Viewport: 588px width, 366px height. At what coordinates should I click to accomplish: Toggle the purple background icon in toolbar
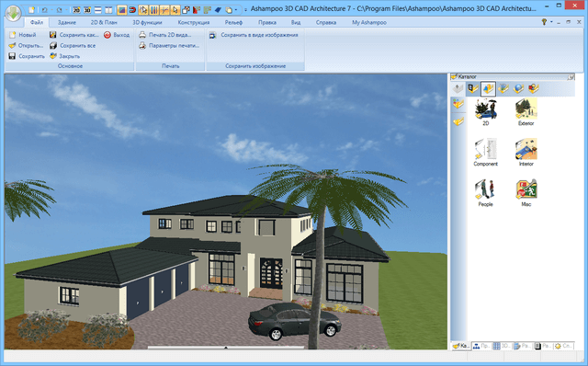click(x=122, y=10)
